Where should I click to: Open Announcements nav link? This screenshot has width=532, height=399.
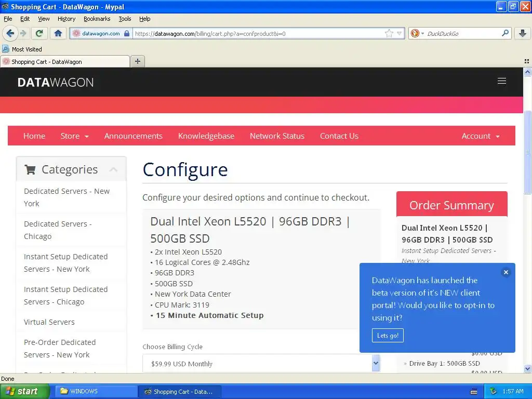(134, 136)
